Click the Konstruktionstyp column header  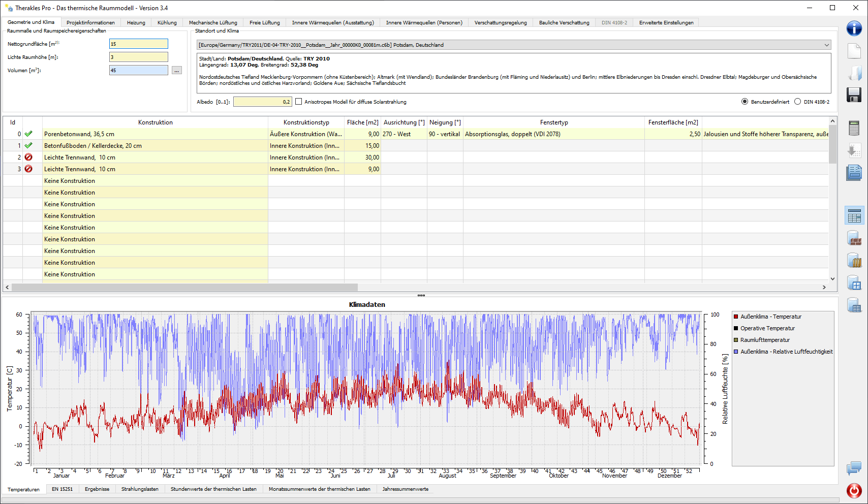306,122
